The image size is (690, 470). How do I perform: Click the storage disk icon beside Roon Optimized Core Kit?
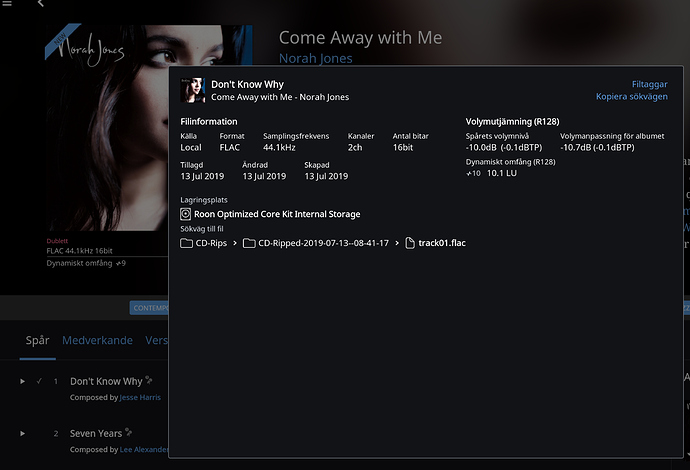[x=186, y=214]
